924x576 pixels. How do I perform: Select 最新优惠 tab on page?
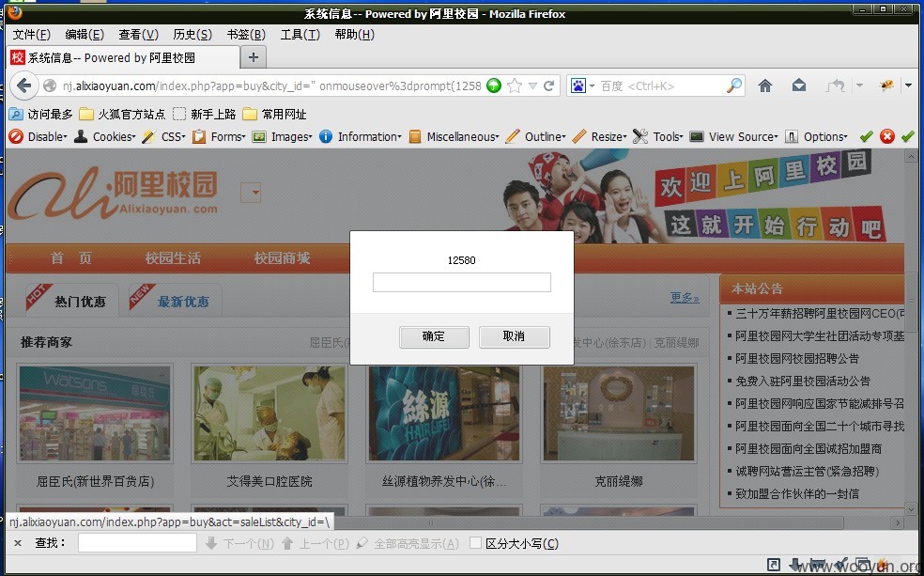pyautogui.click(x=175, y=302)
